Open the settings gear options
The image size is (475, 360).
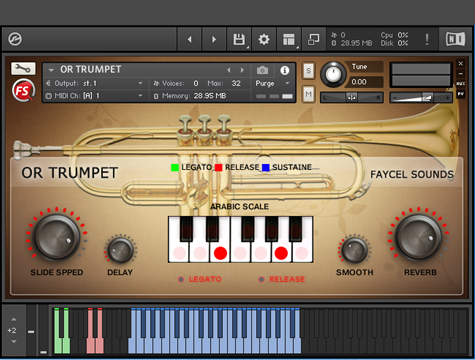tap(264, 39)
